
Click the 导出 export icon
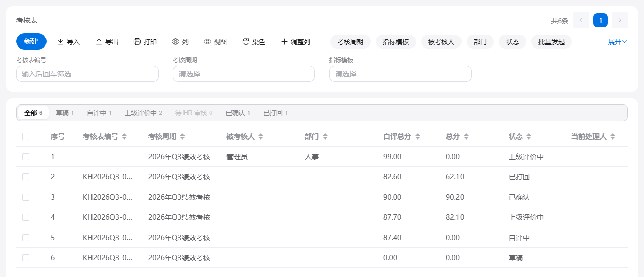click(x=99, y=42)
